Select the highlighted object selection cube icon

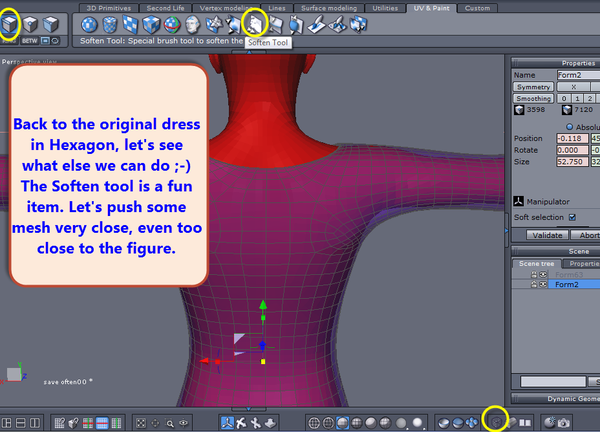click(9, 24)
